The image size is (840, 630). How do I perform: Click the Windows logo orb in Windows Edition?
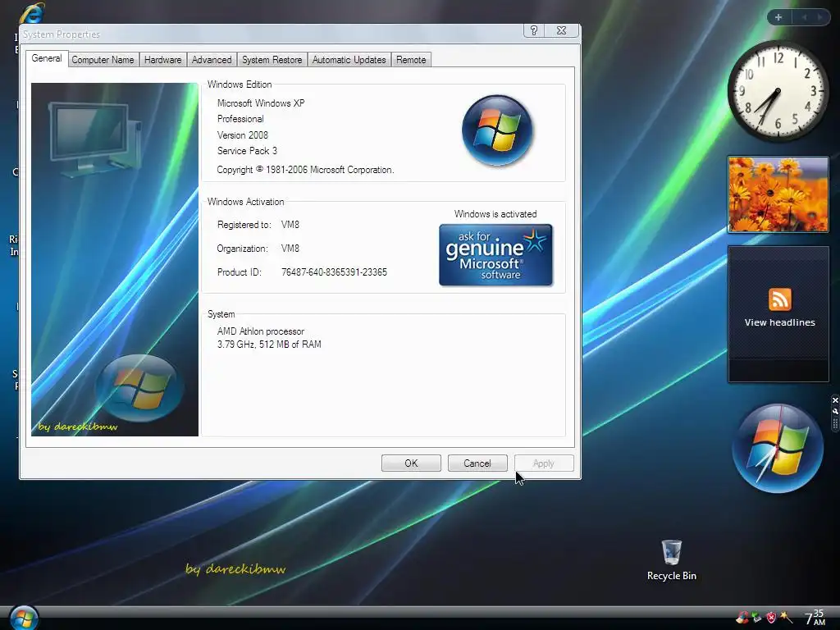coord(498,130)
